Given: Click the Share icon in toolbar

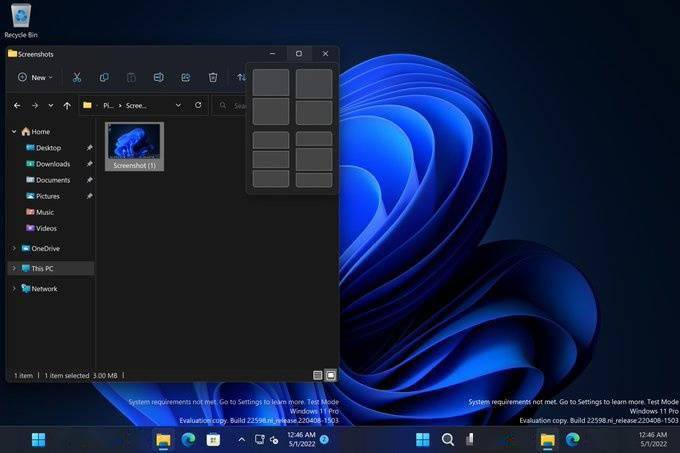Looking at the screenshot, I should coord(185,77).
